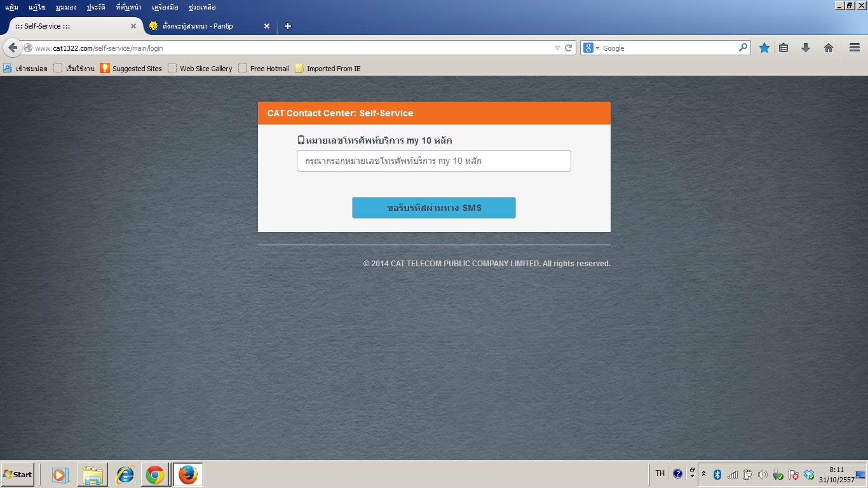
Task: Open the Google search engine selector
Action: [x=591, y=48]
